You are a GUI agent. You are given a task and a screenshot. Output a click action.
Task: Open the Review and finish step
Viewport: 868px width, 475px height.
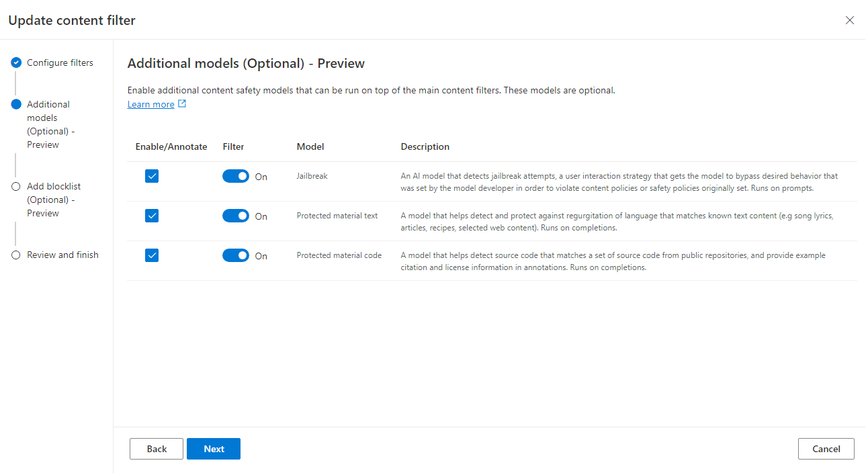62,255
